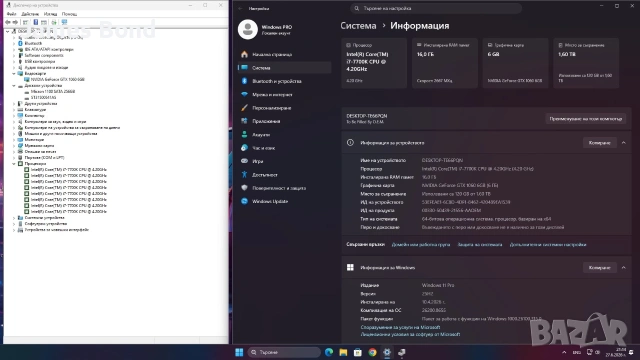The image size is (640, 360).
Task: Open the blue Help icon in Device Manager toolbar
Action: click(x=36, y=22)
